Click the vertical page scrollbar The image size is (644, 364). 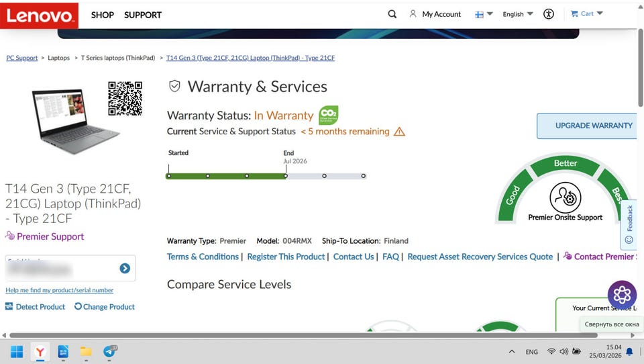point(640,68)
